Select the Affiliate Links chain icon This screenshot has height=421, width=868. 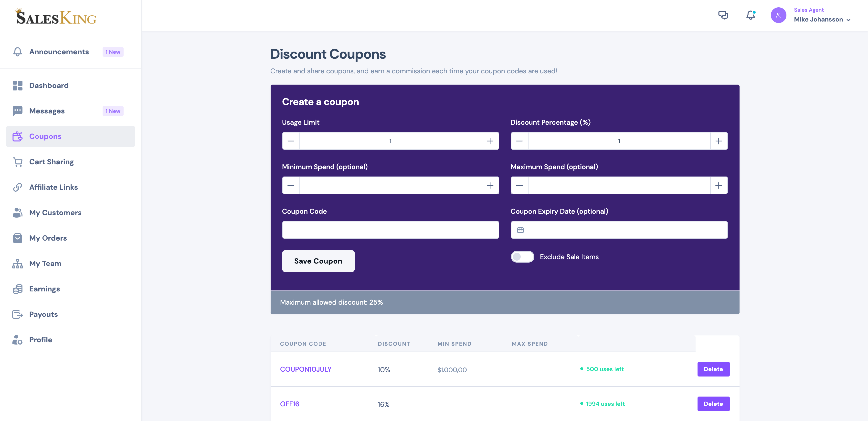(18, 187)
